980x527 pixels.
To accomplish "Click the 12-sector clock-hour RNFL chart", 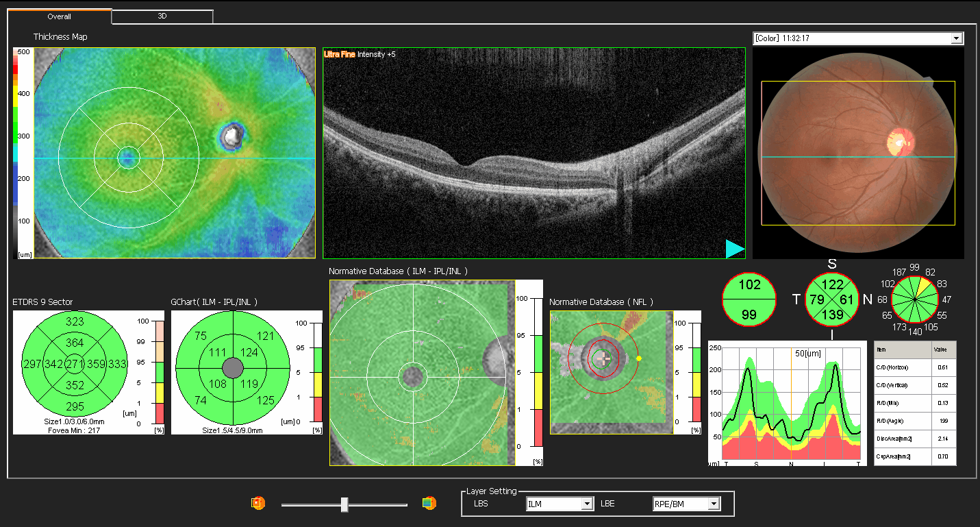I will point(915,299).
